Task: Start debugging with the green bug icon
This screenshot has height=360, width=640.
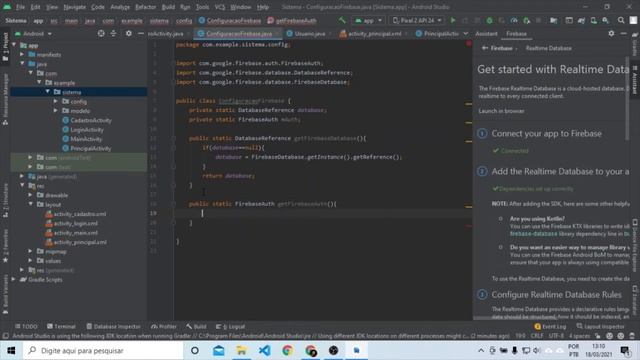Action: [x=489, y=20]
